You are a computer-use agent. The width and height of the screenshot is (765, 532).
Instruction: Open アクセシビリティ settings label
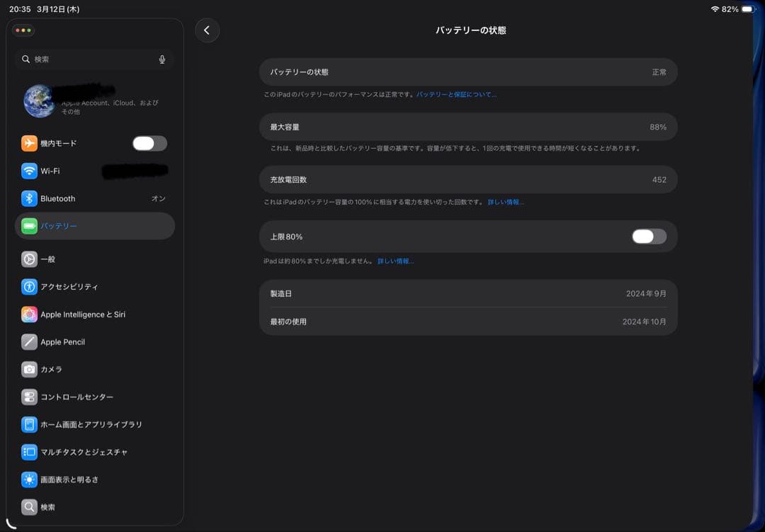coord(69,287)
